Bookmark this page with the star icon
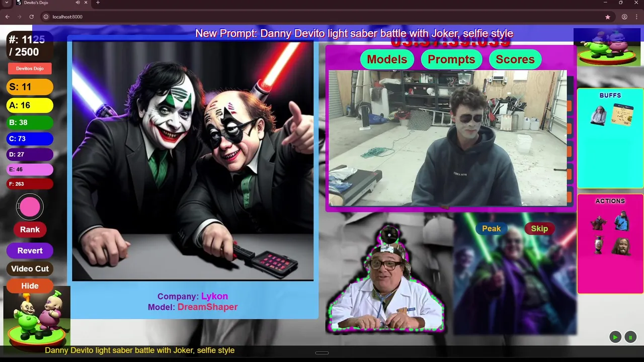 [608, 17]
